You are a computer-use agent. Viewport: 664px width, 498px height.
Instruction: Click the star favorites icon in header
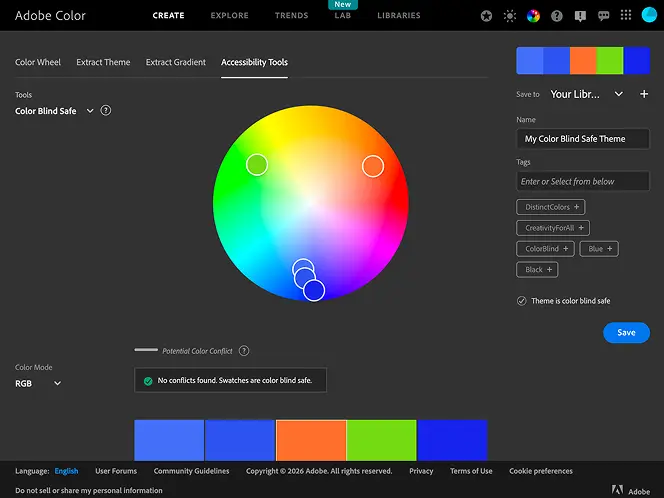tap(486, 16)
